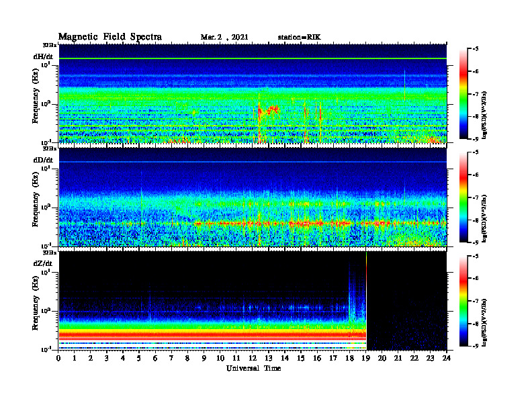Click the '7' tick on the time axis
532x411 pixels.
click(x=172, y=359)
